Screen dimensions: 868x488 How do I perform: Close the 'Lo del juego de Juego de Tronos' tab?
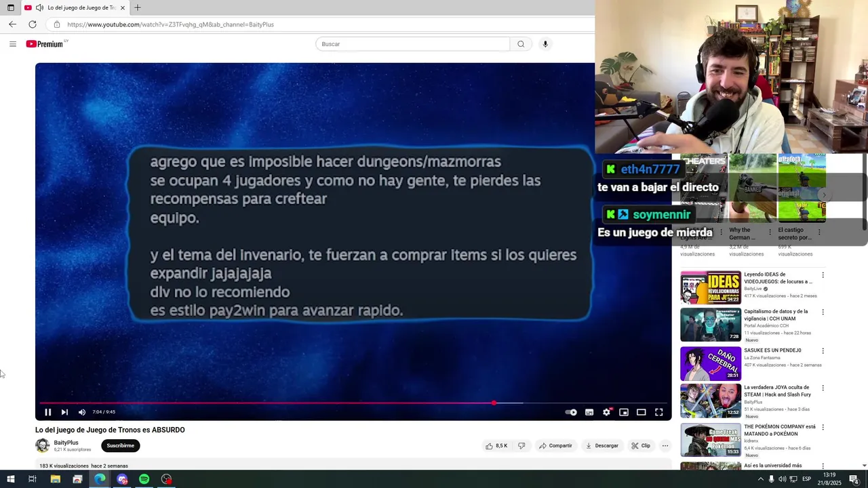point(123,7)
